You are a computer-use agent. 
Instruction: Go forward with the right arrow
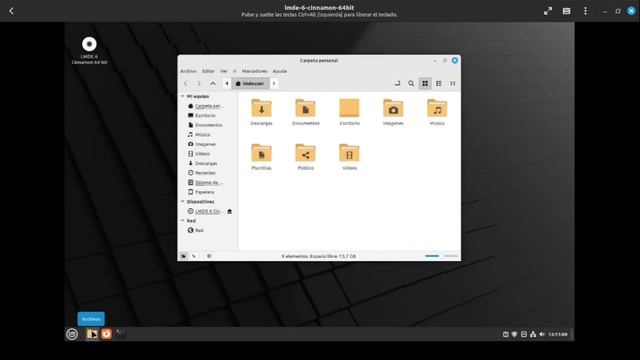pos(199,83)
